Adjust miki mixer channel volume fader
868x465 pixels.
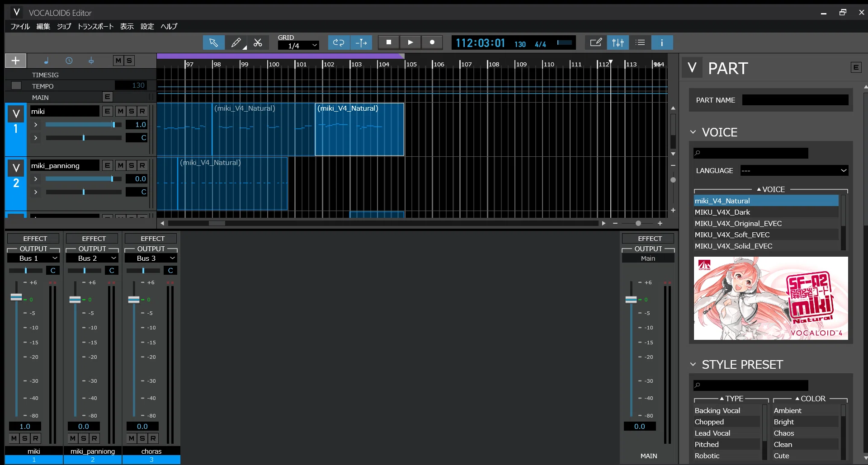click(16, 297)
